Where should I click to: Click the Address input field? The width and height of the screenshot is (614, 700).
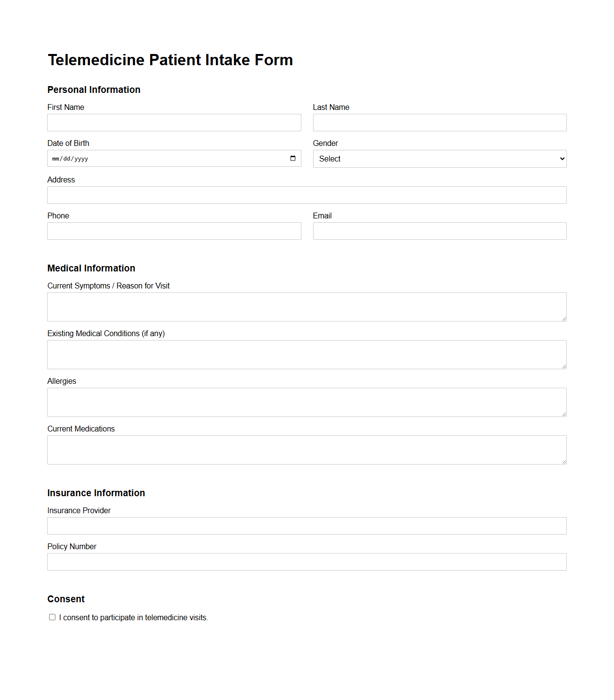pos(306,195)
